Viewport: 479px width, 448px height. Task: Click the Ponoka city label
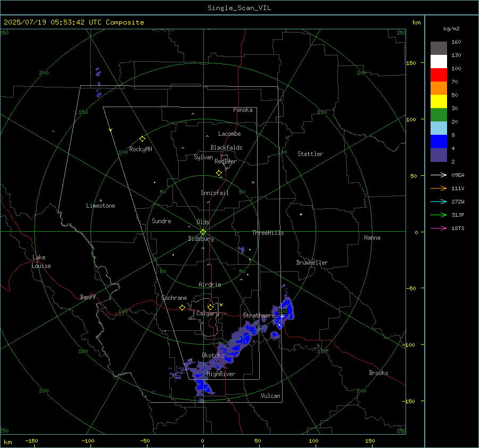(243, 110)
